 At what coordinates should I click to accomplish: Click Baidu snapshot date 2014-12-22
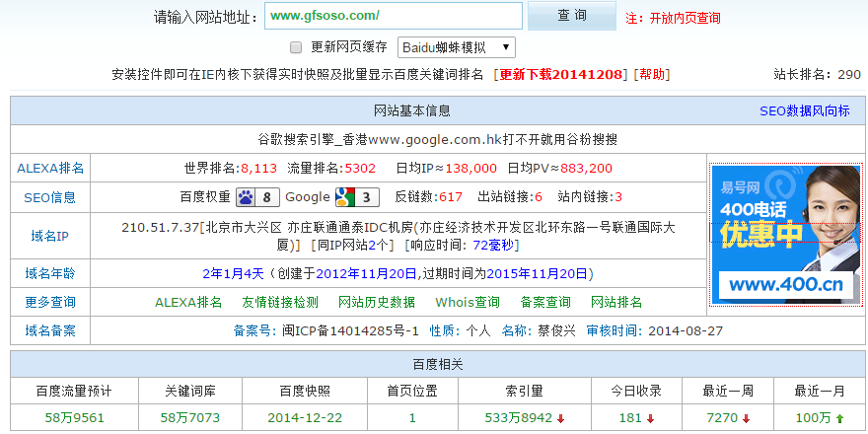point(305,418)
